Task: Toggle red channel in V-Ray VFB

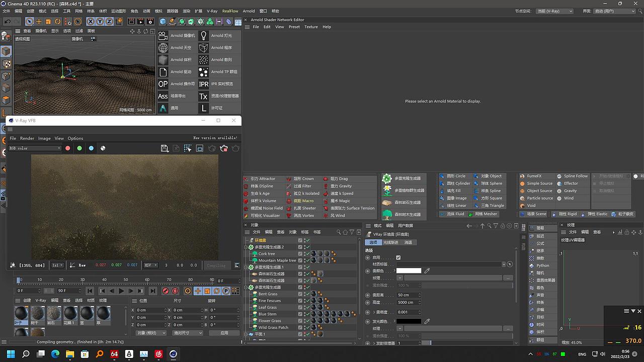Action: (x=67, y=148)
